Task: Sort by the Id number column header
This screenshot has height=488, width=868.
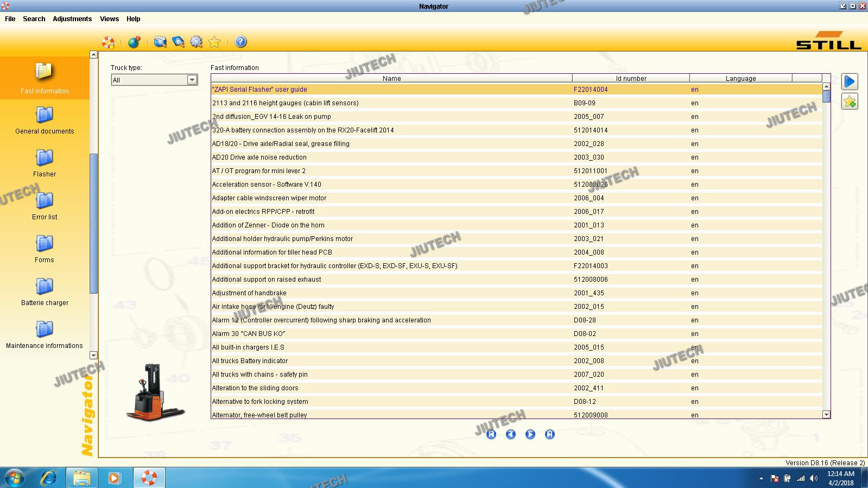Action: point(631,78)
